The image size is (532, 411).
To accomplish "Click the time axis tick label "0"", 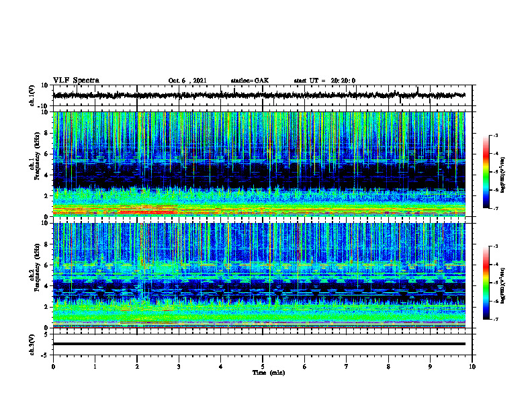I will 53,367.
